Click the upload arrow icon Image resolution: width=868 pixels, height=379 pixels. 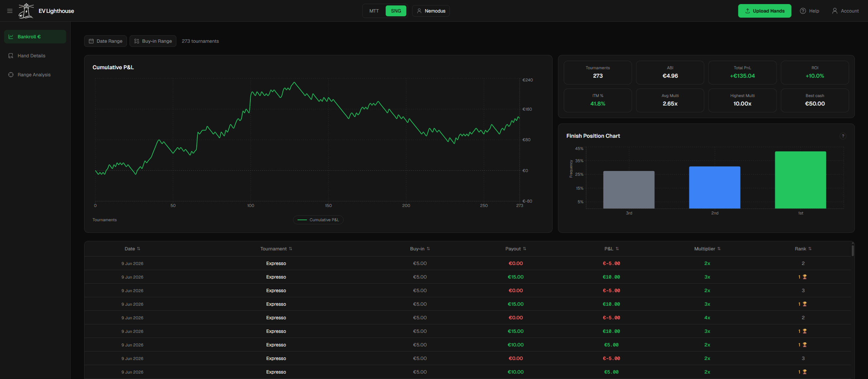pos(748,11)
